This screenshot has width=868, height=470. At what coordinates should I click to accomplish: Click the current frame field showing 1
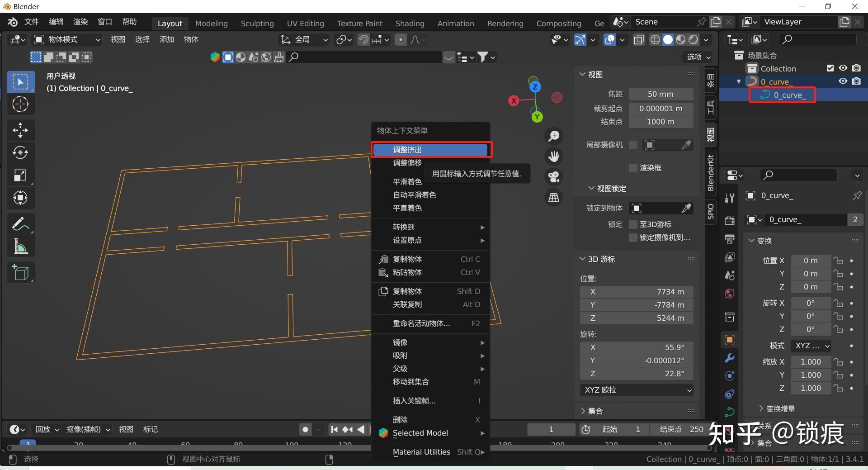pyautogui.click(x=551, y=429)
